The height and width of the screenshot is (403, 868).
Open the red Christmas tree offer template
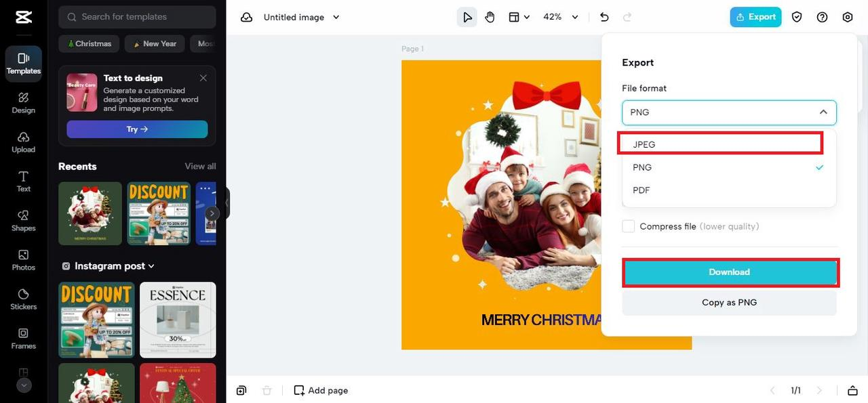coord(178,383)
